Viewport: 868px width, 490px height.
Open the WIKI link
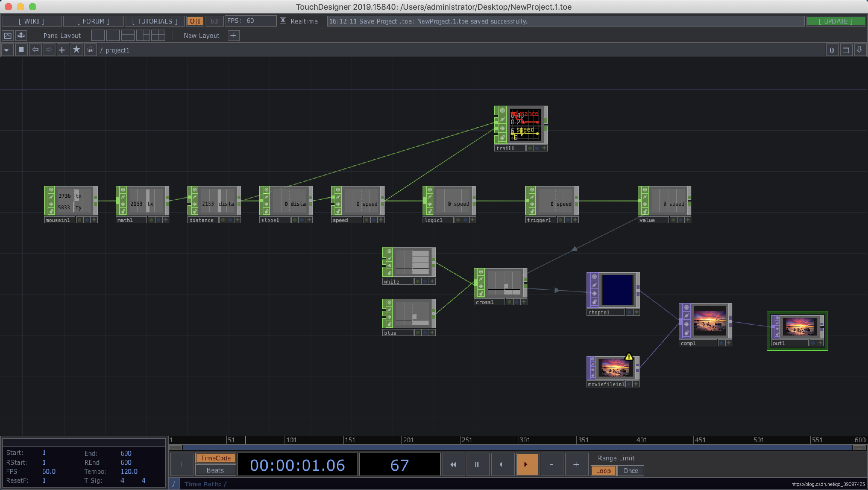(x=31, y=21)
